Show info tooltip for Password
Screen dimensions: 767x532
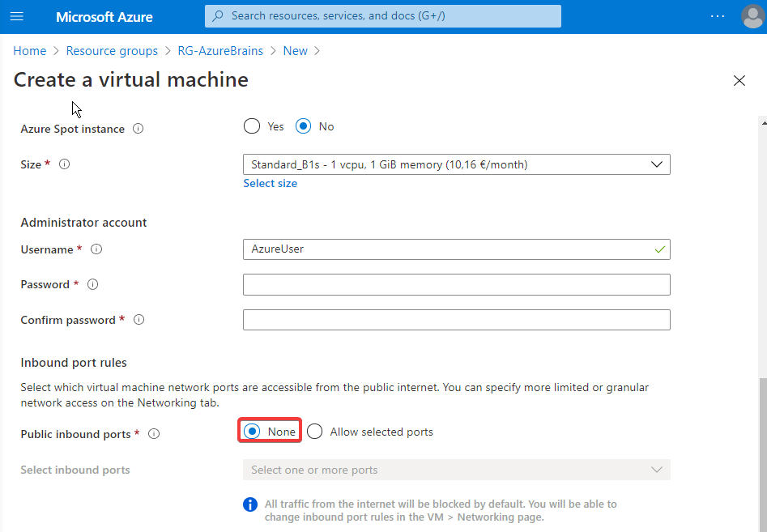[x=93, y=284]
